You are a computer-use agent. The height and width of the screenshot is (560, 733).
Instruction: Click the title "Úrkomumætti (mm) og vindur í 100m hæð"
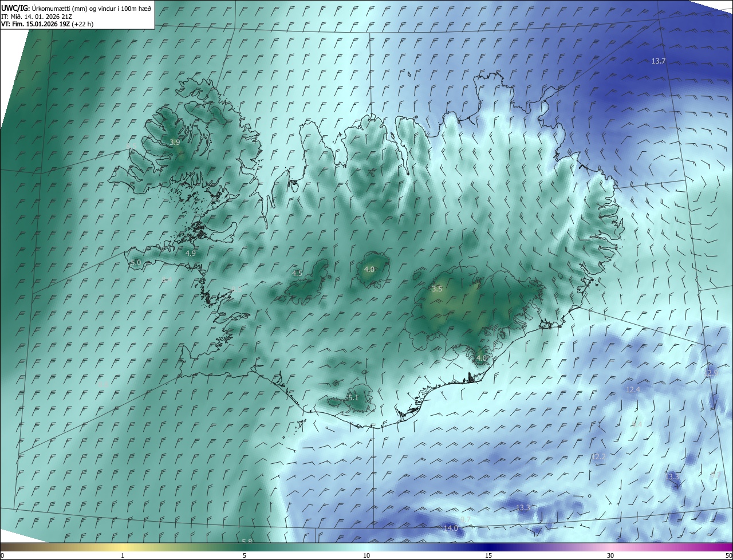[x=92, y=8]
